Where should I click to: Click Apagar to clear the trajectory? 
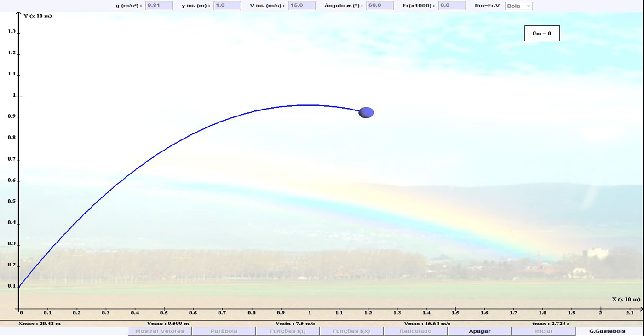(x=479, y=331)
